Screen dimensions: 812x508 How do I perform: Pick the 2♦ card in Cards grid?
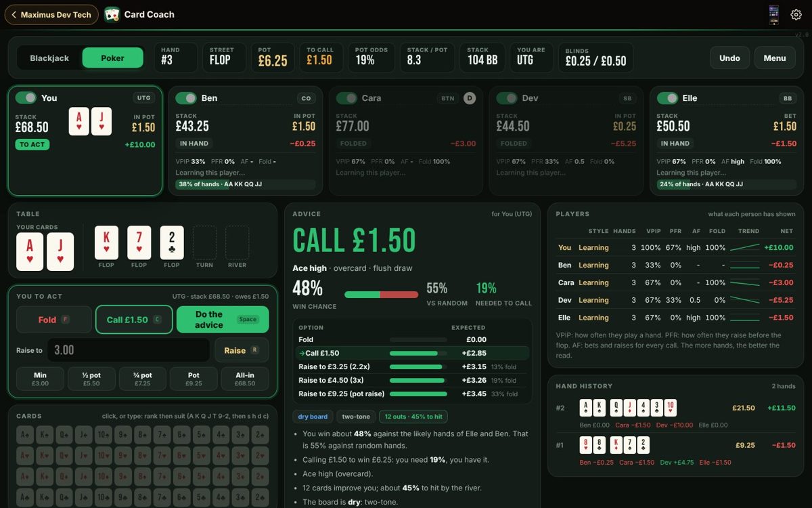point(261,475)
